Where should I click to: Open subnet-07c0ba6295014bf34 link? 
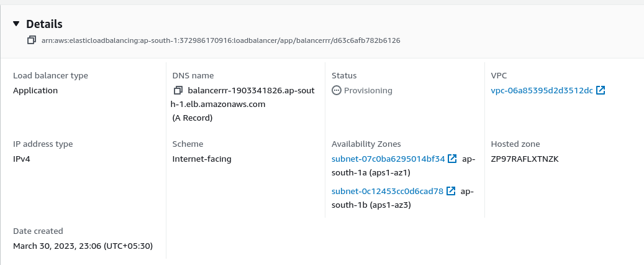[x=388, y=159]
